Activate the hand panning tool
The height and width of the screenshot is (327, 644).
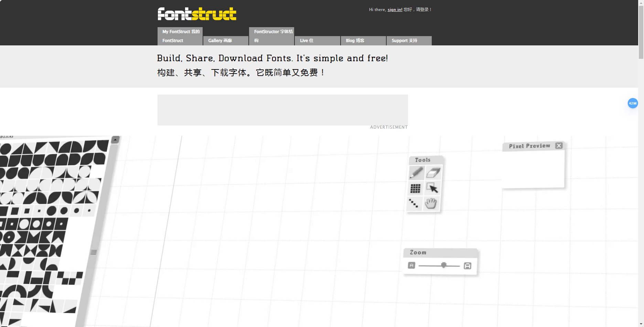tap(431, 203)
